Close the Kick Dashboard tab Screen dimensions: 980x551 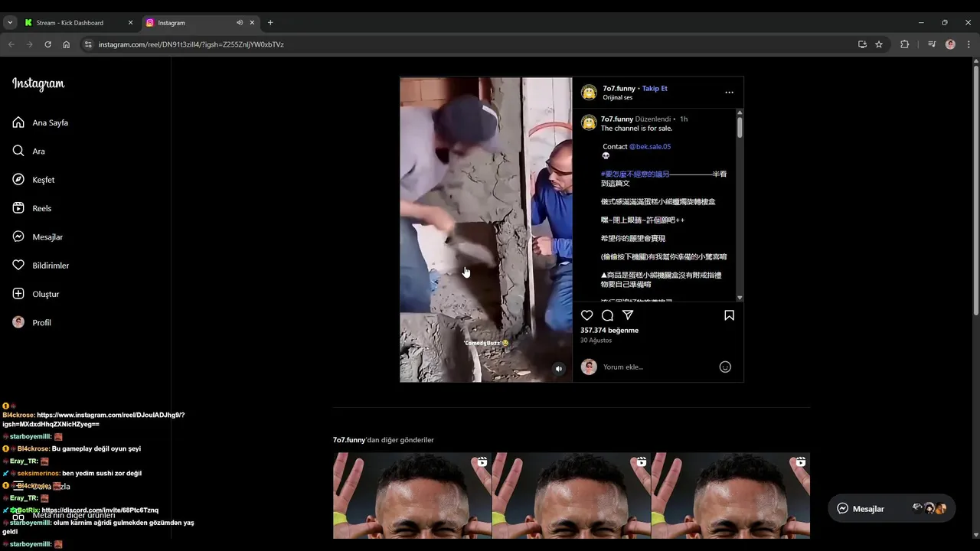tap(130, 23)
